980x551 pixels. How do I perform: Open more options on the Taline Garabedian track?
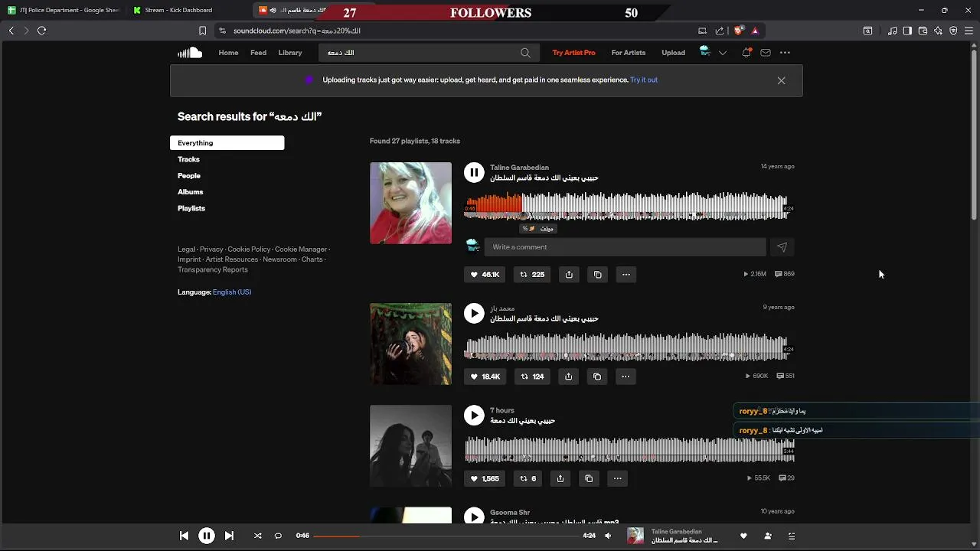click(x=626, y=275)
